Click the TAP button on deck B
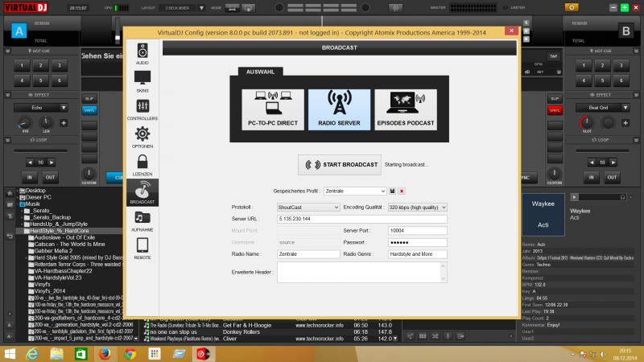Viewport: 644px width, 362px height. tap(554, 56)
